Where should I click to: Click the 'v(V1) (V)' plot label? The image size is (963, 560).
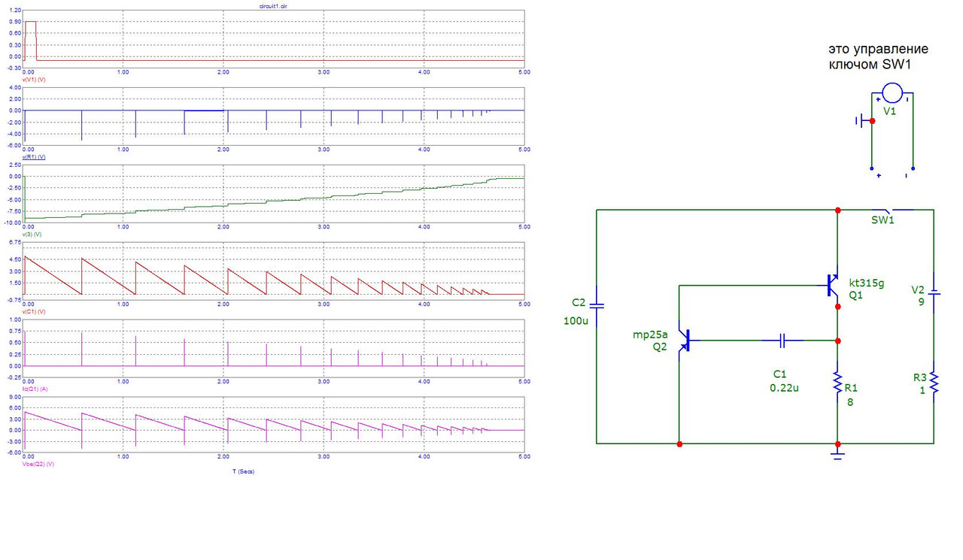click(x=35, y=78)
